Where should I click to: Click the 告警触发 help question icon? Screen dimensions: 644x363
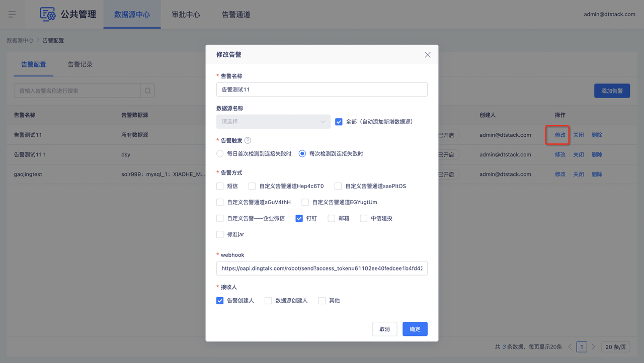pyautogui.click(x=248, y=141)
